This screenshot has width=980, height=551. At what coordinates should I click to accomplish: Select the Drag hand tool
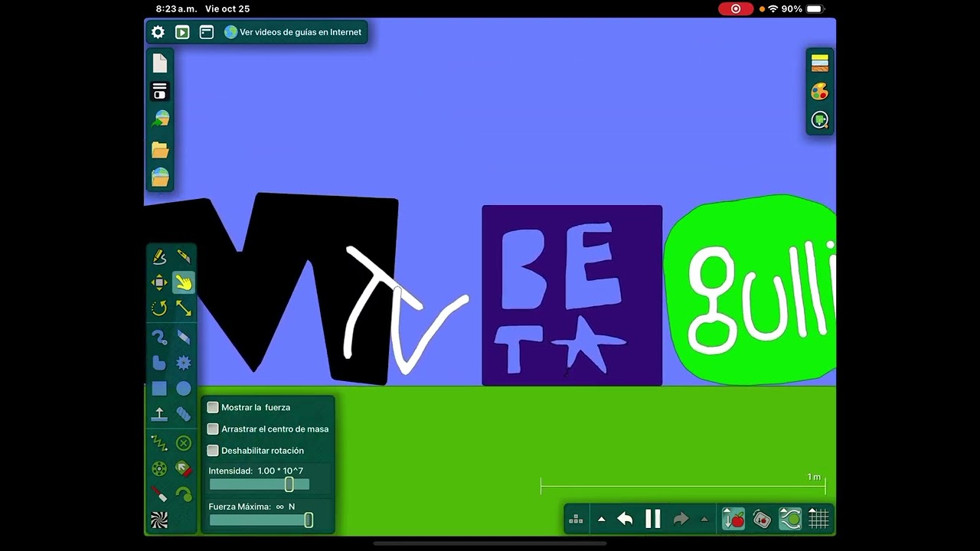184,282
